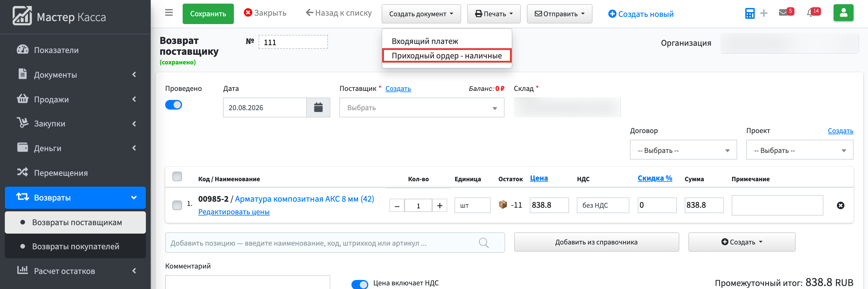
Task: Click Создать link next to Поставщик
Action: (x=398, y=89)
